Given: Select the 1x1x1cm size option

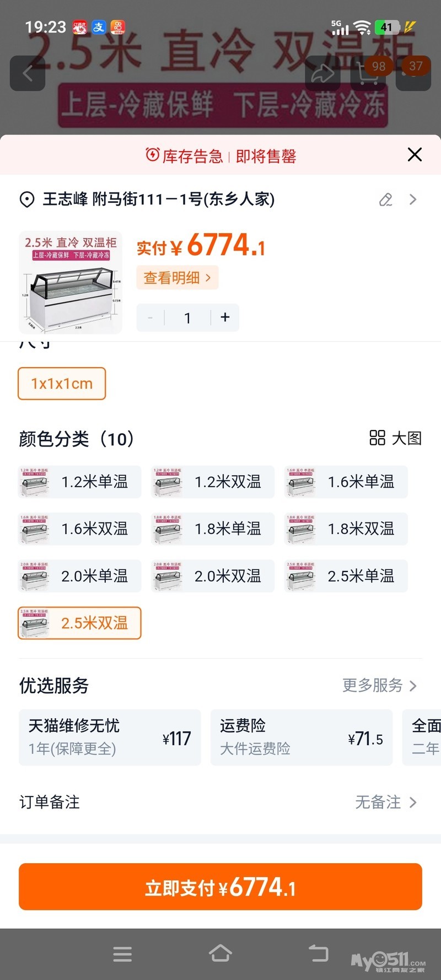Looking at the screenshot, I should pyautogui.click(x=62, y=384).
